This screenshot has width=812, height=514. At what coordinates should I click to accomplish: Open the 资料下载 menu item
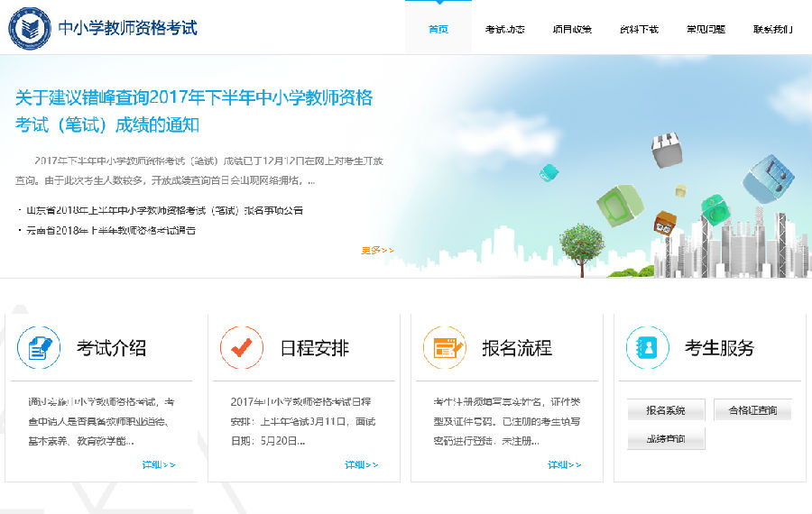(639, 29)
